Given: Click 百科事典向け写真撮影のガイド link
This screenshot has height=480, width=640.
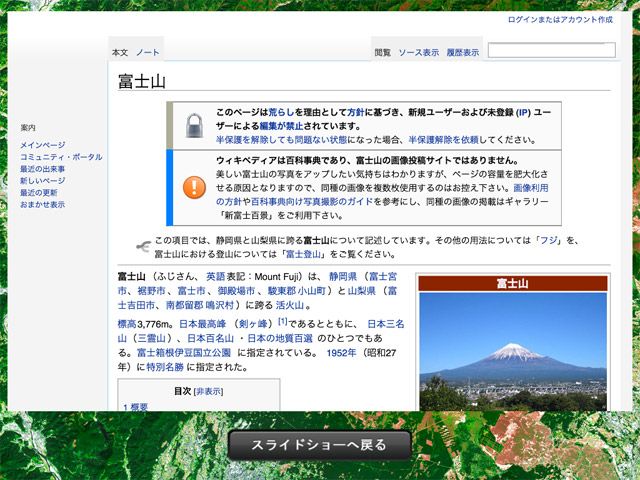Looking at the screenshot, I should click(312, 202).
